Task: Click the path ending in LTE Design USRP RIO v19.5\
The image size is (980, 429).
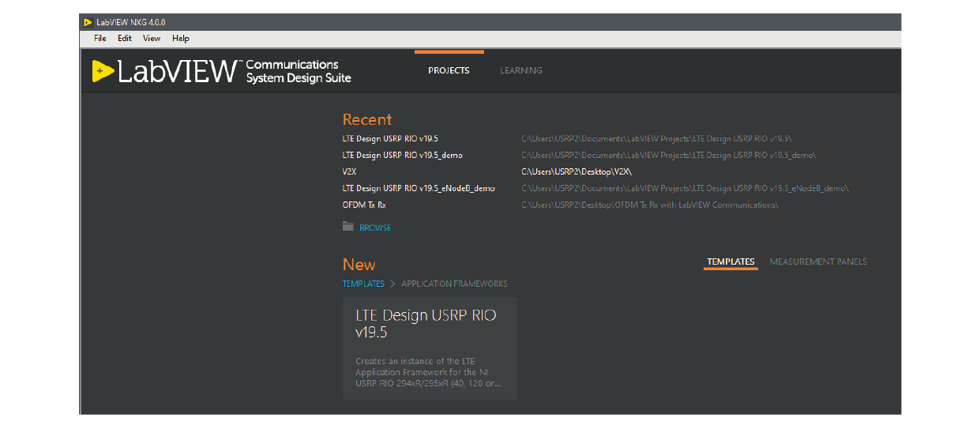Action: click(x=656, y=138)
